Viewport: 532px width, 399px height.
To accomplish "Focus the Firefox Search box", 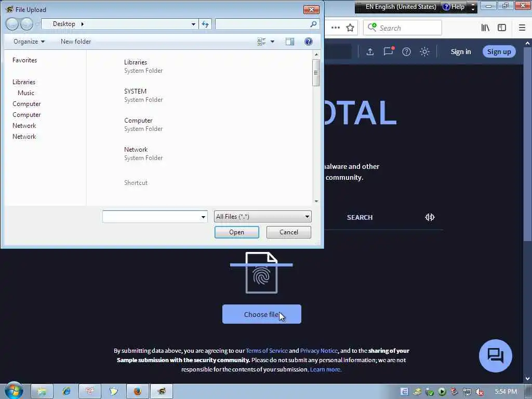I will 403,28.
